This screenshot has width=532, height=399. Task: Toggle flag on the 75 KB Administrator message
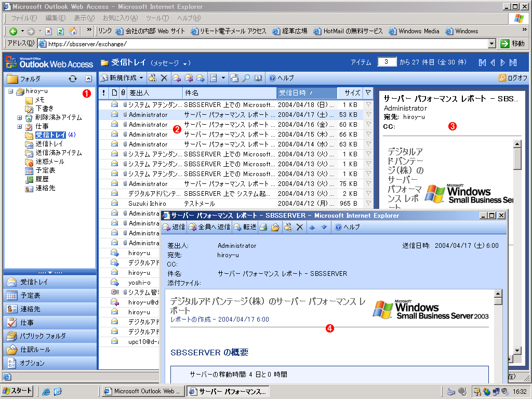point(368,183)
